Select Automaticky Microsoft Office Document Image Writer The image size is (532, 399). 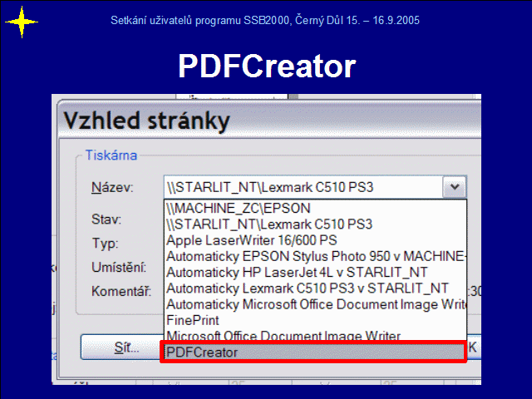(315, 304)
